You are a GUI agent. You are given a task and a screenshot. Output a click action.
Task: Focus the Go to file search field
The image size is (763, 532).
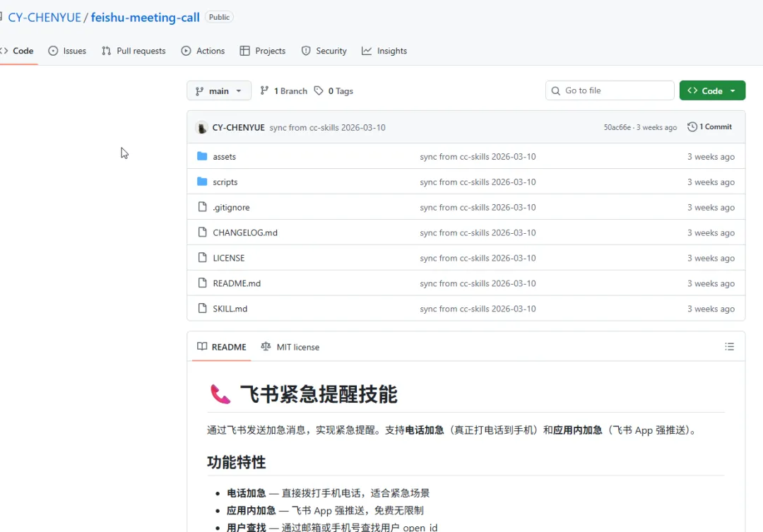click(610, 90)
